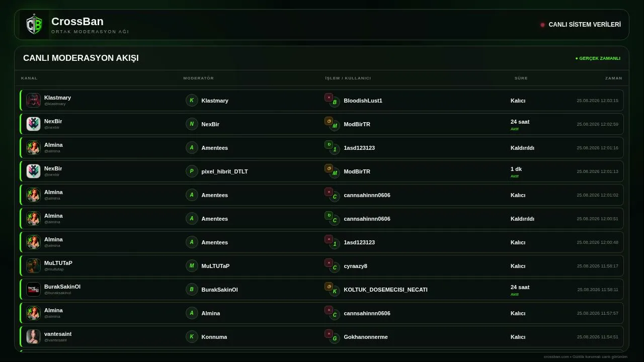
Task: Click the vantesaint channel avatar
Action: click(33, 336)
